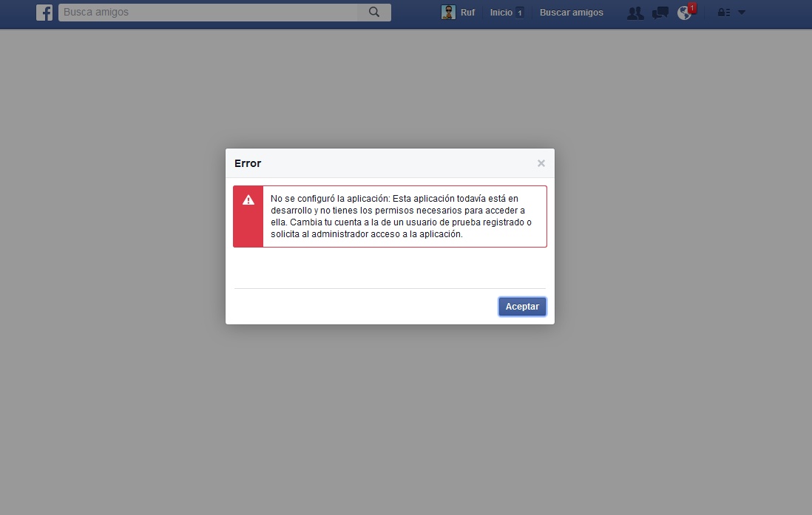The image size is (812, 515).
Task: Click the warning triangle icon
Action: [248, 199]
